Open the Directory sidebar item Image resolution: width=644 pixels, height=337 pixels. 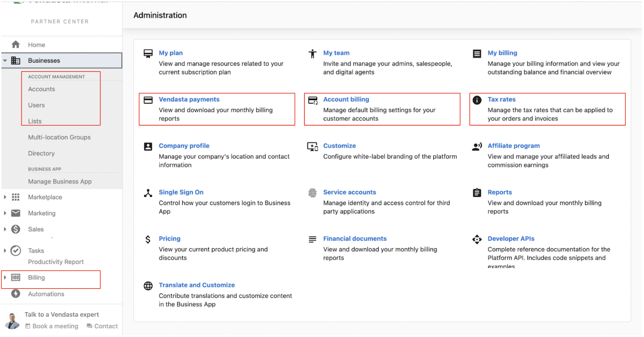pos(41,153)
